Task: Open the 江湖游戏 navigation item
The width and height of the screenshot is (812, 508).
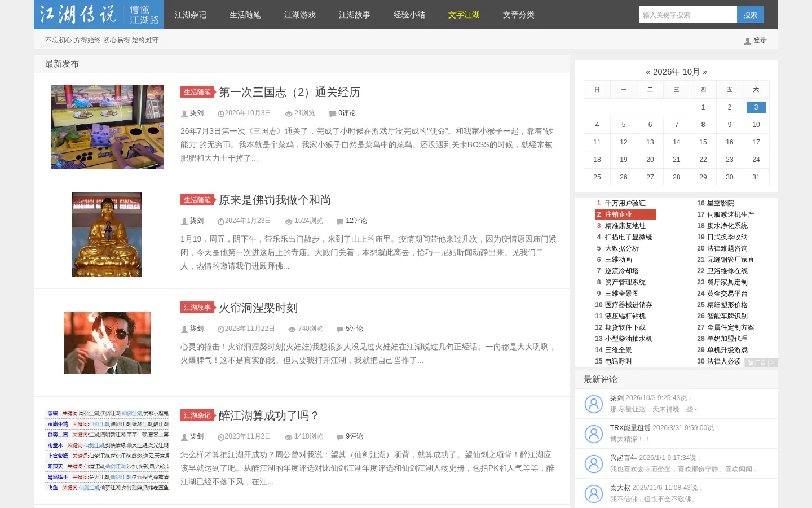Action: [x=300, y=15]
